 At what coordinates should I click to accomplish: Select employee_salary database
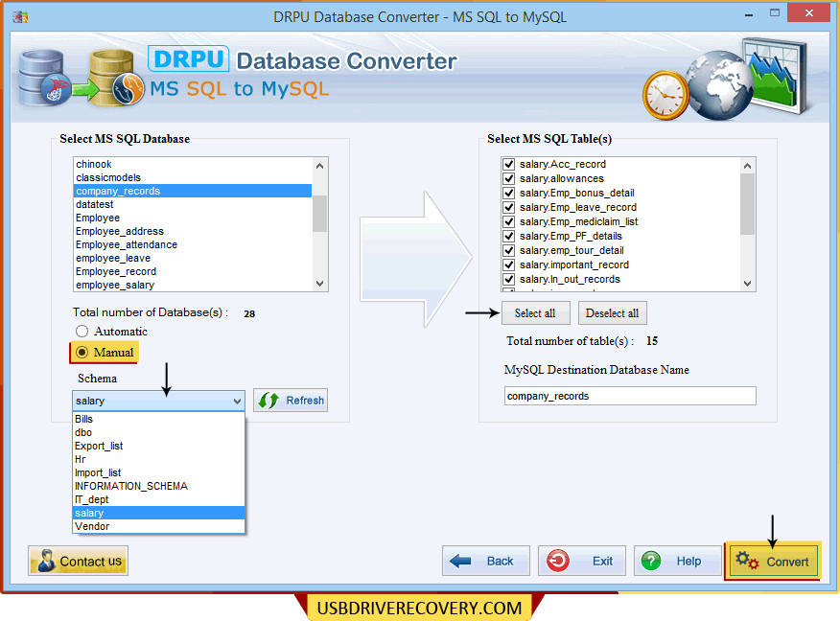(193, 285)
